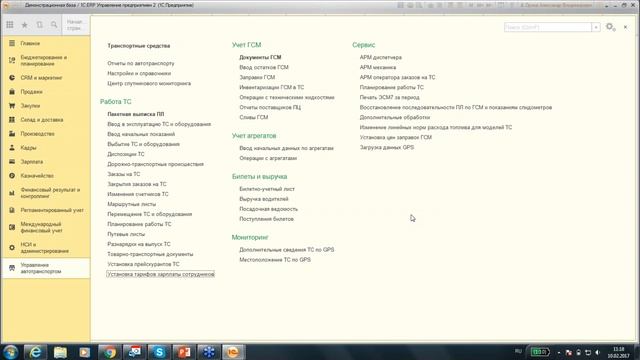The image size is (640, 360).
Task: Open Google Chrome from taskbar
Action: [109, 352]
